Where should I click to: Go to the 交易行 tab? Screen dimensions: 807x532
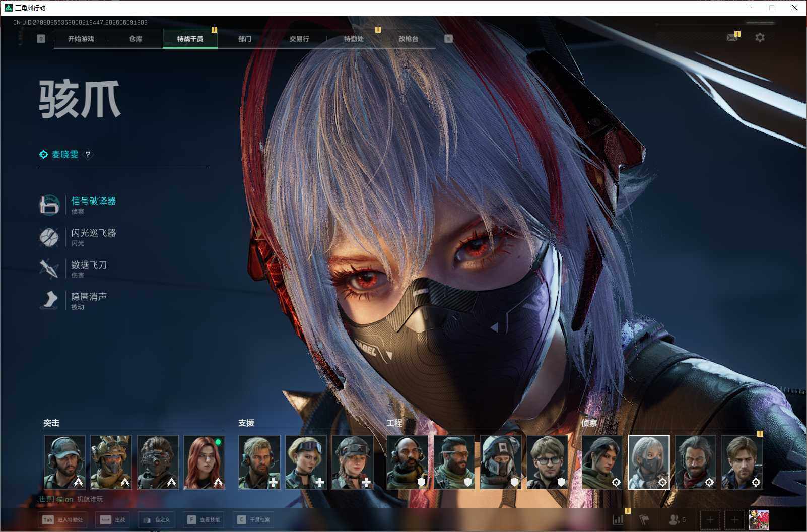coord(299,39)
